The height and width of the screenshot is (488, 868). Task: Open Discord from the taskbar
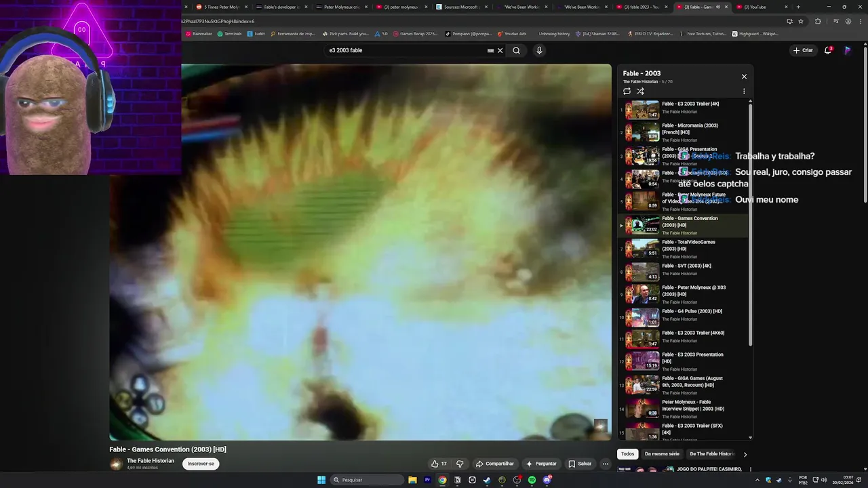coord(547,480)
